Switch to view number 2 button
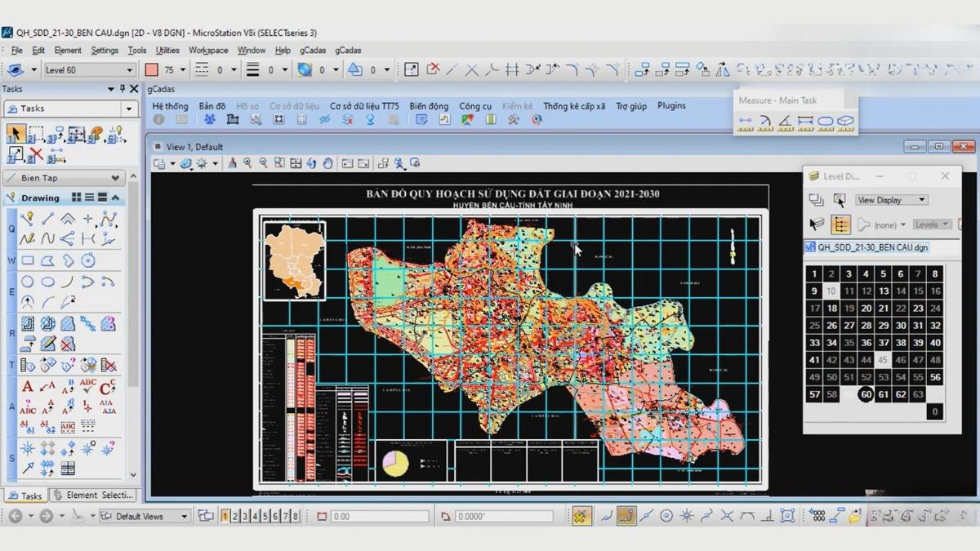 pyautogui.click(x=235, y=516)
